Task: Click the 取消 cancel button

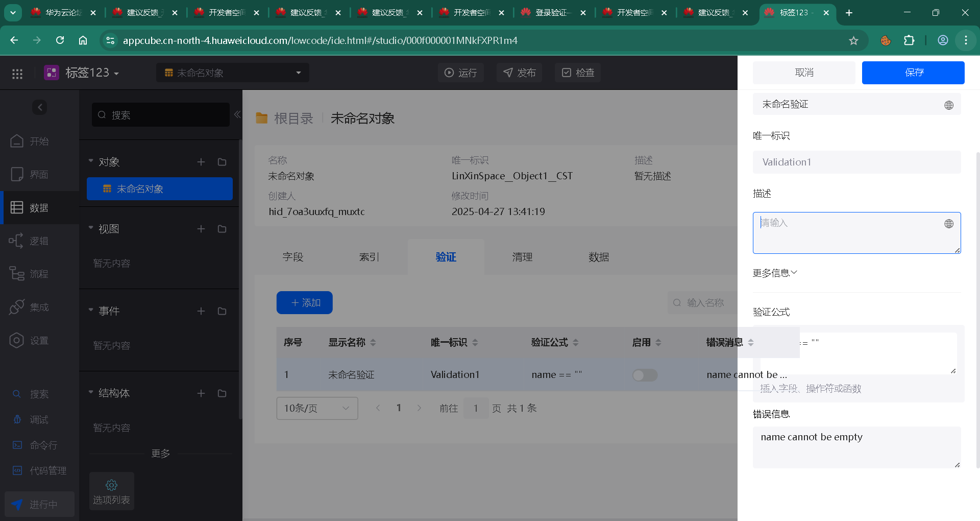Action: pyautogui.click(x=804, y=73)
